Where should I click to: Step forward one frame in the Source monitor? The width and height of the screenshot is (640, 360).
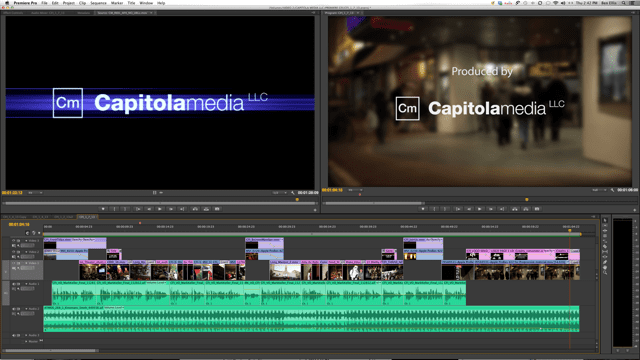171,209
